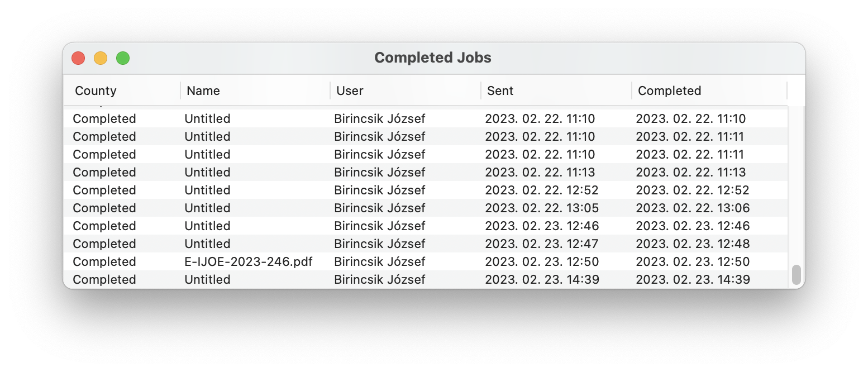Image resolution: width=868 pixels, height=372 pixels.
Task: Select the job both sent and completed at 11:10
Action: click(540, 118)
